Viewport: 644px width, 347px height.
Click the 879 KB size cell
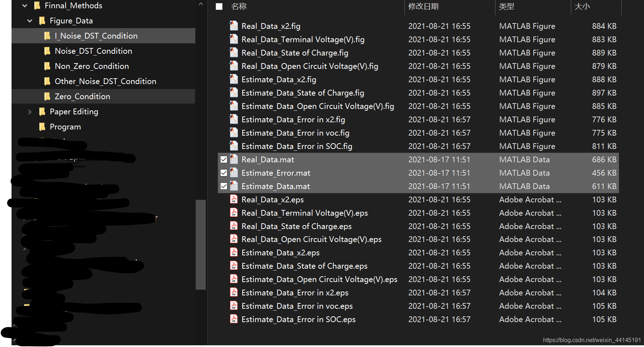click(x=604, y=66)
